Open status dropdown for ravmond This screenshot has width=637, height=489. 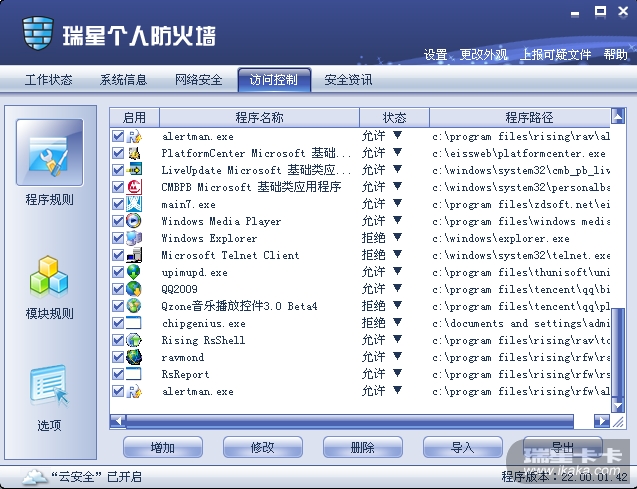pos(397,356)
